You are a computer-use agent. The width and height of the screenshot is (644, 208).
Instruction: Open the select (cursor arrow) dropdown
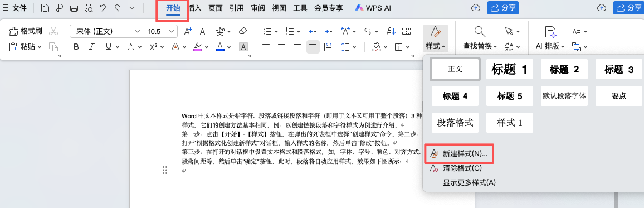pyautogui.click(x=512, y=31)
